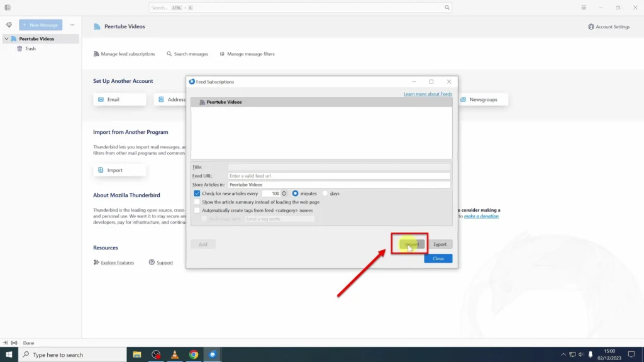
Task: Open the Windows notification center
Action: coord(631,354)
